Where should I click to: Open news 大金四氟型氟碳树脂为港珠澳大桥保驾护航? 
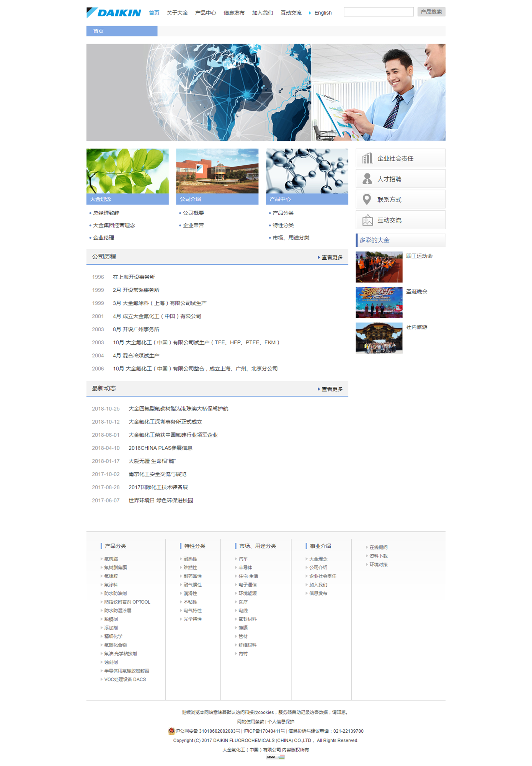(178, 409)
